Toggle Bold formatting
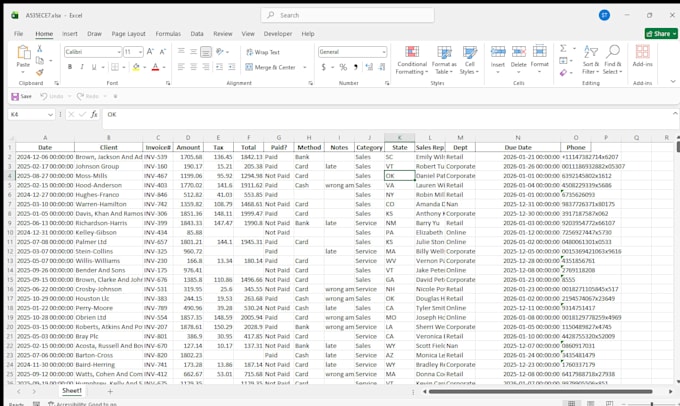Image resolution: width=680 pixels, height=406 pixels. tap(70, 67)
